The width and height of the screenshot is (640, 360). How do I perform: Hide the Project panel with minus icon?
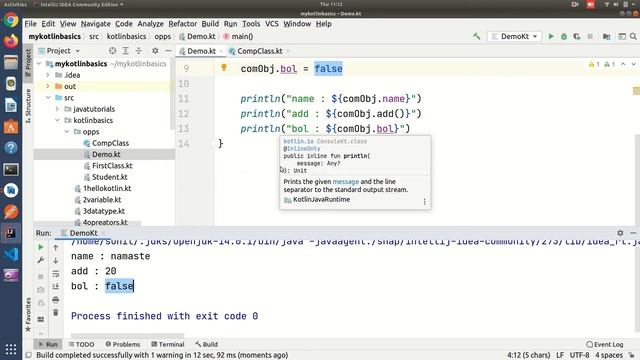pos(168,51)
